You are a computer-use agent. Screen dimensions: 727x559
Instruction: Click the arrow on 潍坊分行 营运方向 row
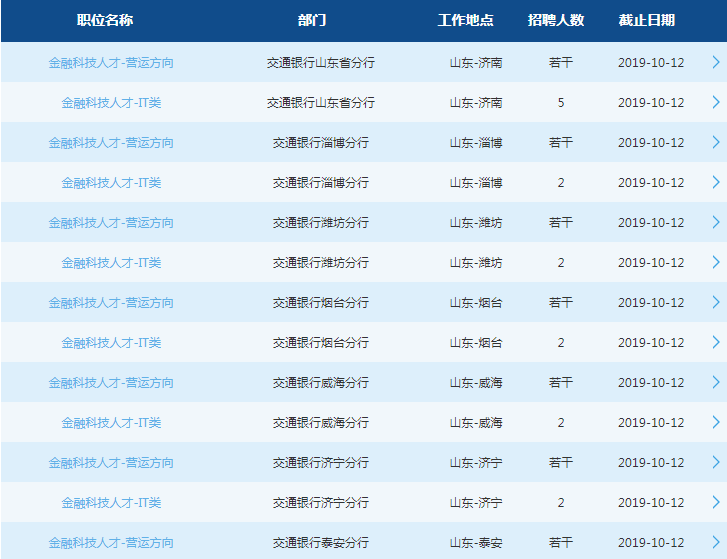(x=715, y=222)
